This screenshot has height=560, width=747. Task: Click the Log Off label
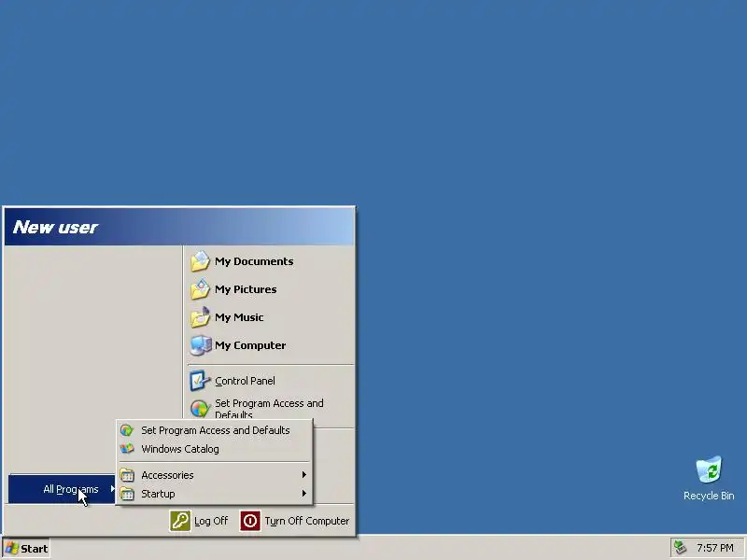[211, 521]
